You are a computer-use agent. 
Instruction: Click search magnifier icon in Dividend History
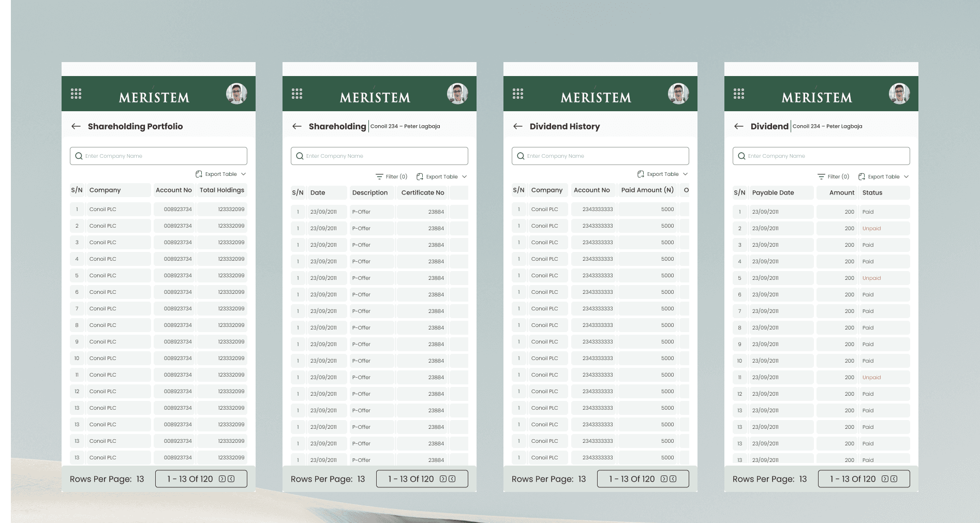click(521, 156)
